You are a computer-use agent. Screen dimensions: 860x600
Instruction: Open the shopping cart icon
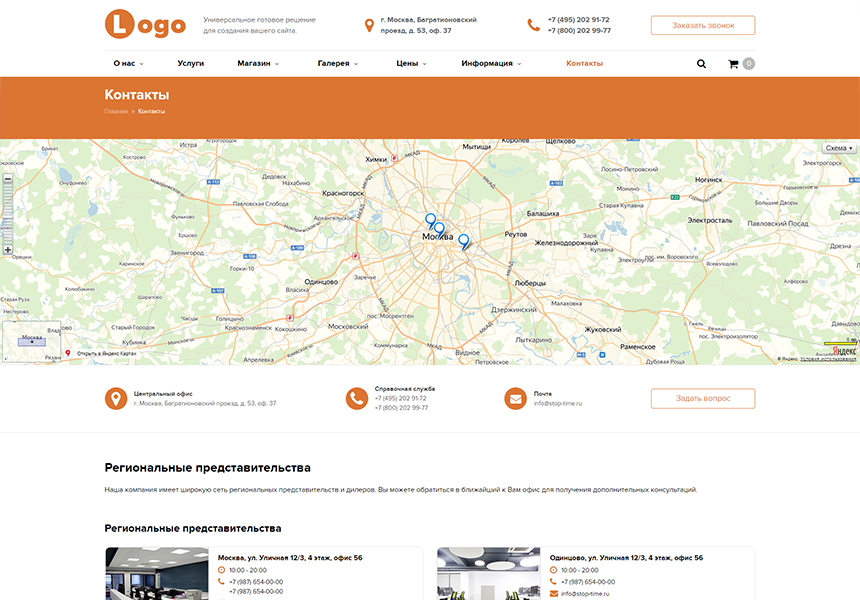tap(733, 64)
